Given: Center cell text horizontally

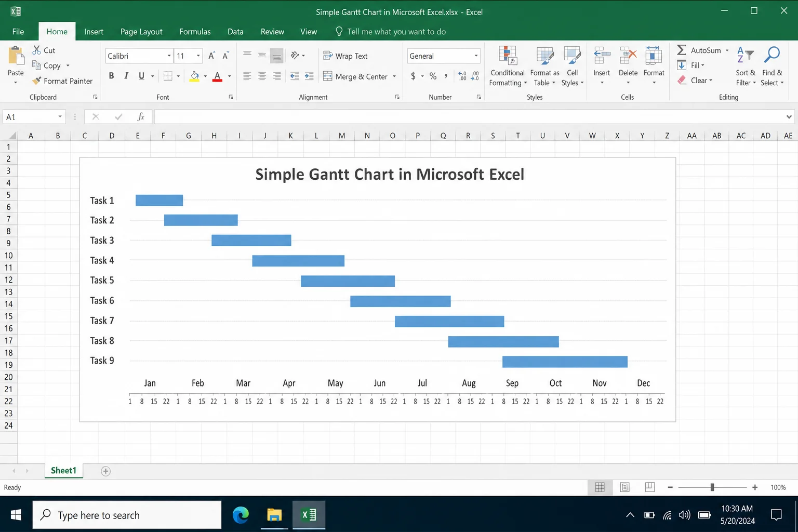Looking at the screenshot, I should pyautogui.click(x=262, y=76).
